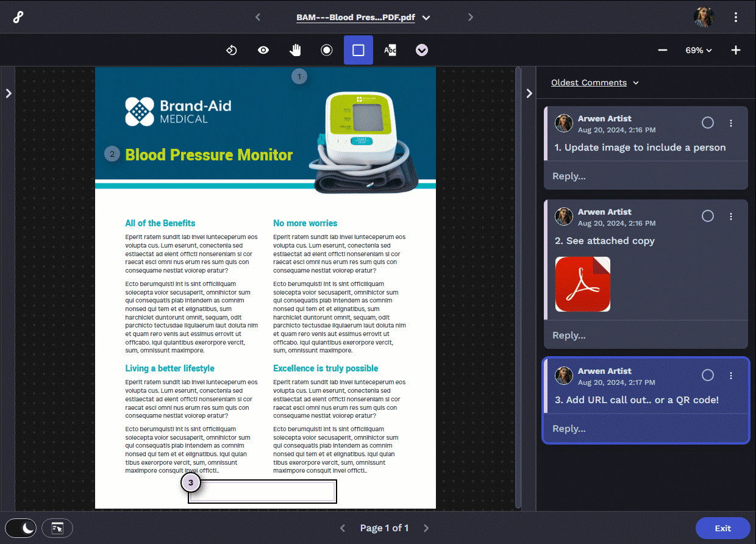The image size is (756, 544).
Task: Toggle annotation visibility using the eye icon
Action: pos(263,50)
